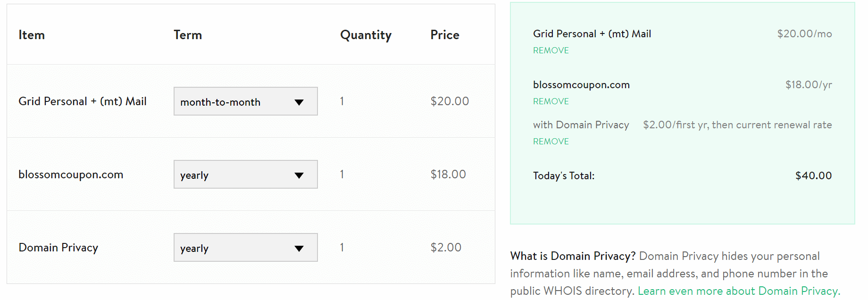Image resolution: width=868 pixels, height=300 pixels.
Task: Open yearly term dropdown for blossomcoupon.com
Action: [245, 175]
